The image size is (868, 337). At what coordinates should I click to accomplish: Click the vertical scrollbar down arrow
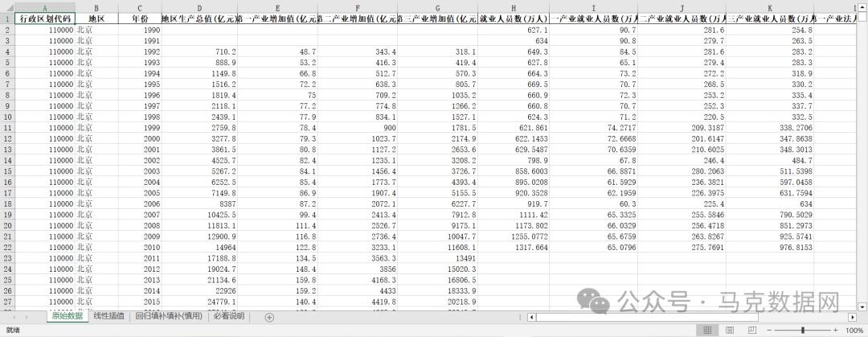(862, 306)
